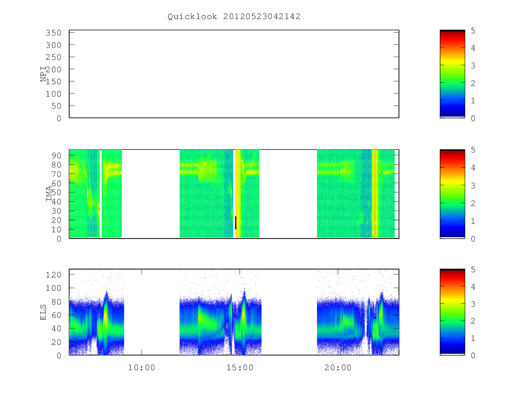Viewport: 532px width, 399px height.
Task: Click the 5 label on NPI colorbar
Action: click(x=473, y=30)
